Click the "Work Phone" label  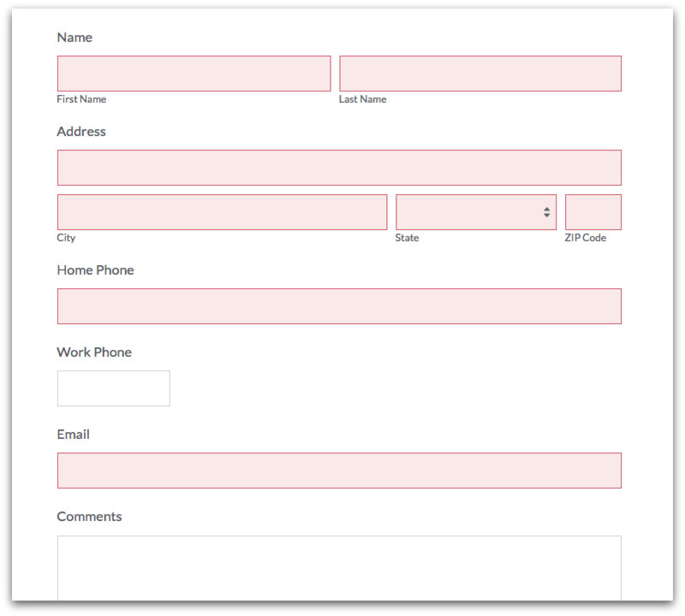[94, 352]
